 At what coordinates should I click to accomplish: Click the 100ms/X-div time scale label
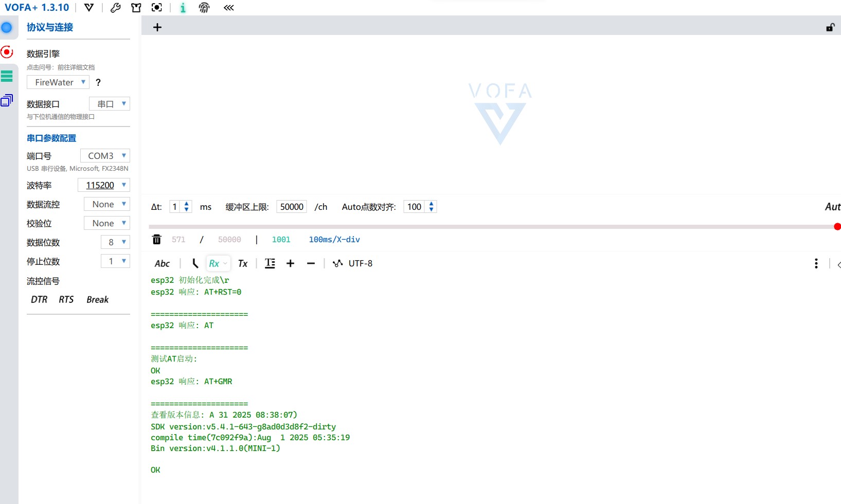pos(334,239)
